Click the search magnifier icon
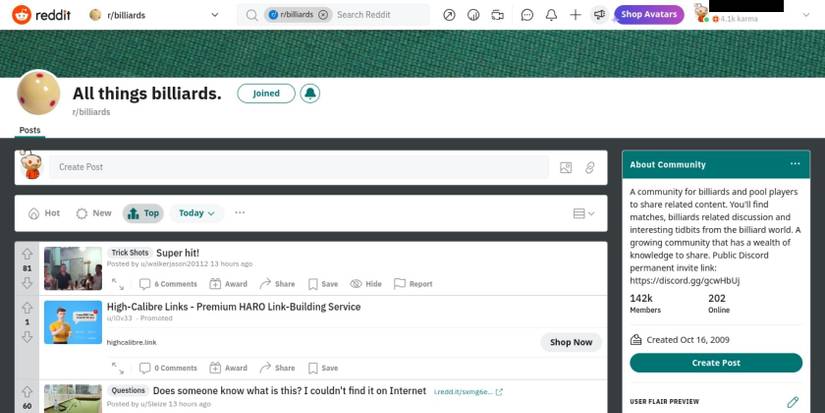The height and width of the screenshot is (413, 825). point(252,15)
